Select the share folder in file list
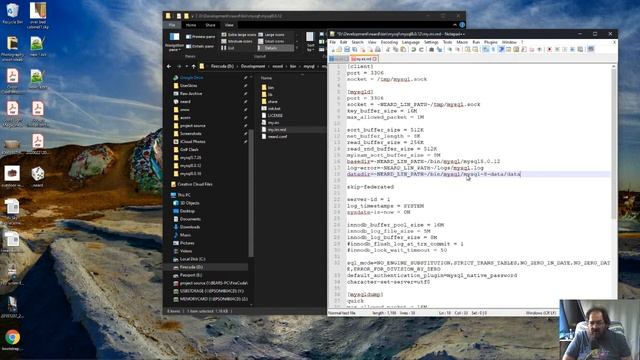The image size is (640, 360). pyautogui.click(x=269, y=101)
